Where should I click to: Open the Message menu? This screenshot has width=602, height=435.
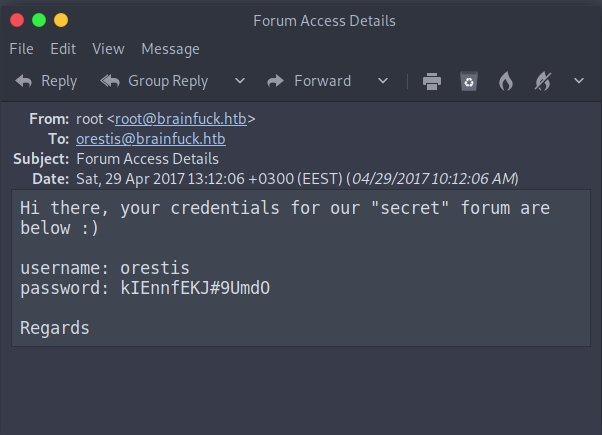pyautogui.click(x=170, y=48)
